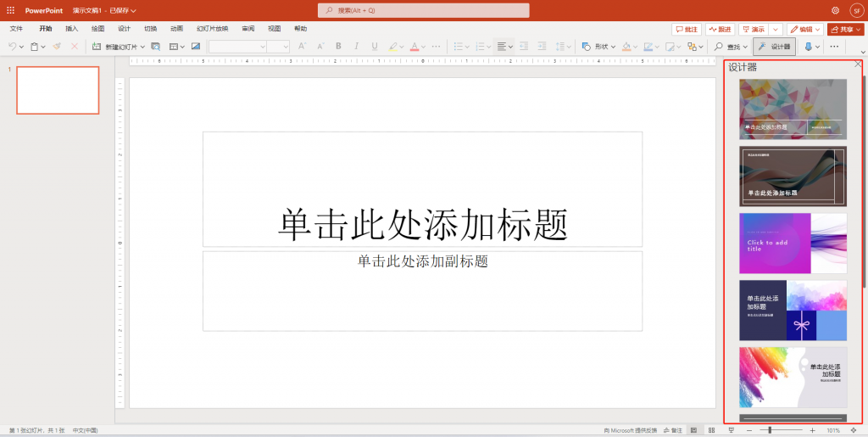Image resolution: width=868 pixels, height=437 pixels.
Task: Open the File (文件) menu
Action: 16,29
